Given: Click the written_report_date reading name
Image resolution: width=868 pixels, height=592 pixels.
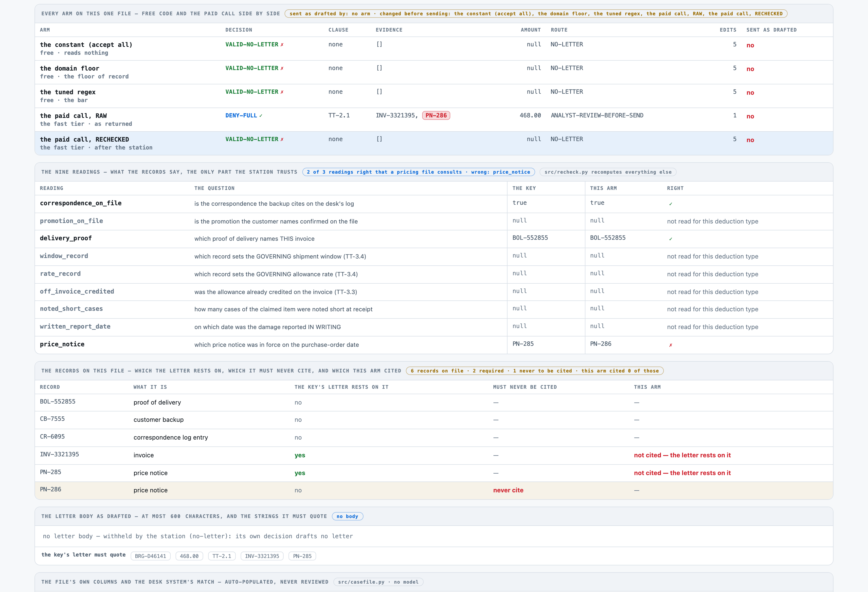Looking at the screenshot, I should coord(75,326).
